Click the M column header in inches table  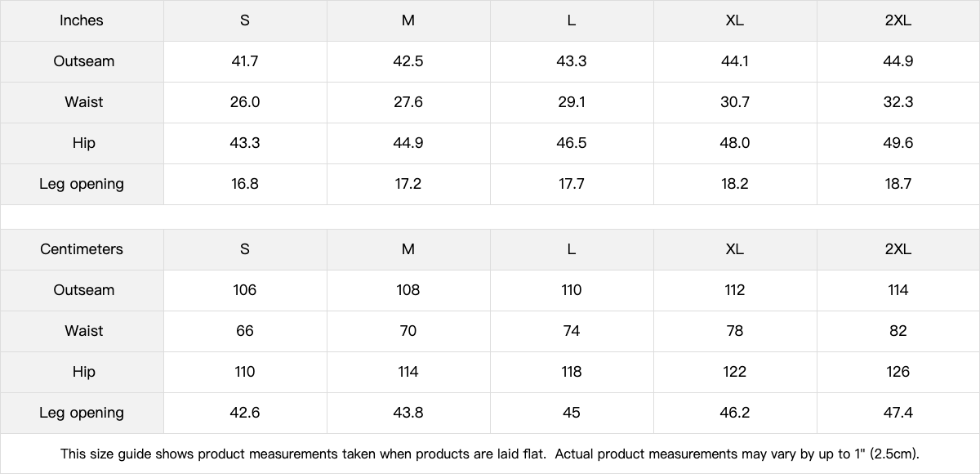[408, 20]
